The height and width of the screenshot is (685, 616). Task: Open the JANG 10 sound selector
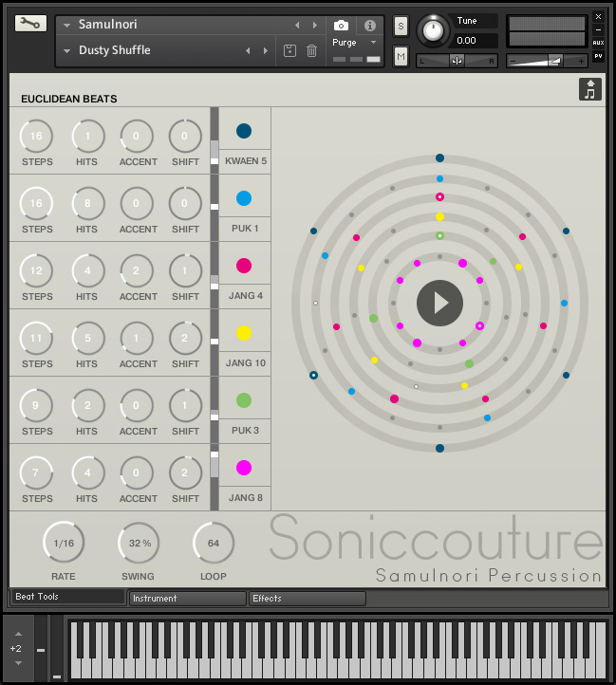(x=245, y=363)
